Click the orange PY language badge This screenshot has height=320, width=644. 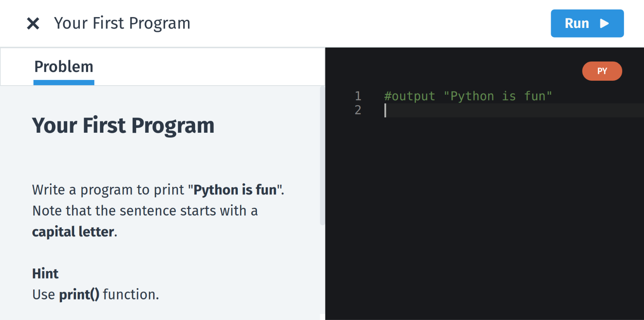tap(602, 71)
